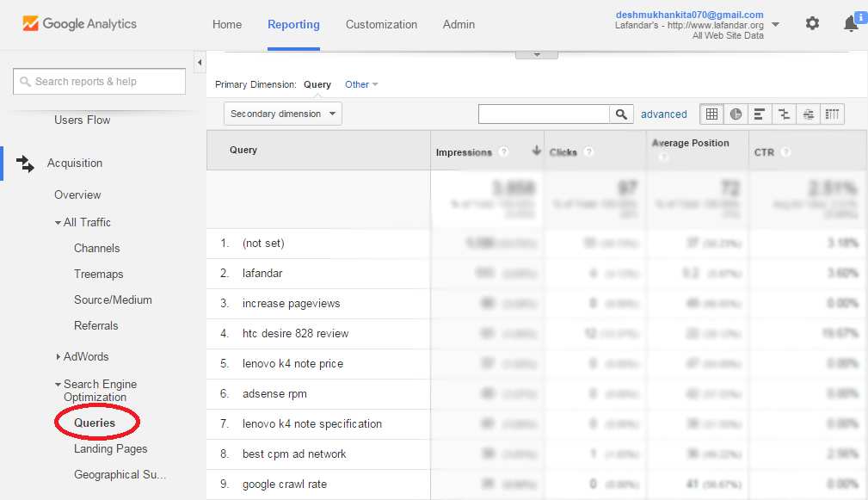Click 'google crawl rate' query

pyautogui.click(x=285, y=484)
